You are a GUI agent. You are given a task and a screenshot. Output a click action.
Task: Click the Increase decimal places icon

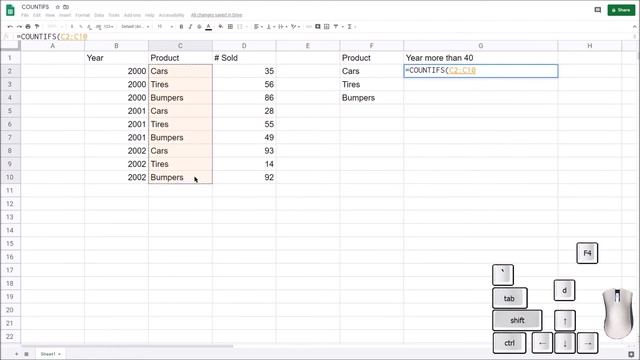(x=98, y=27)
